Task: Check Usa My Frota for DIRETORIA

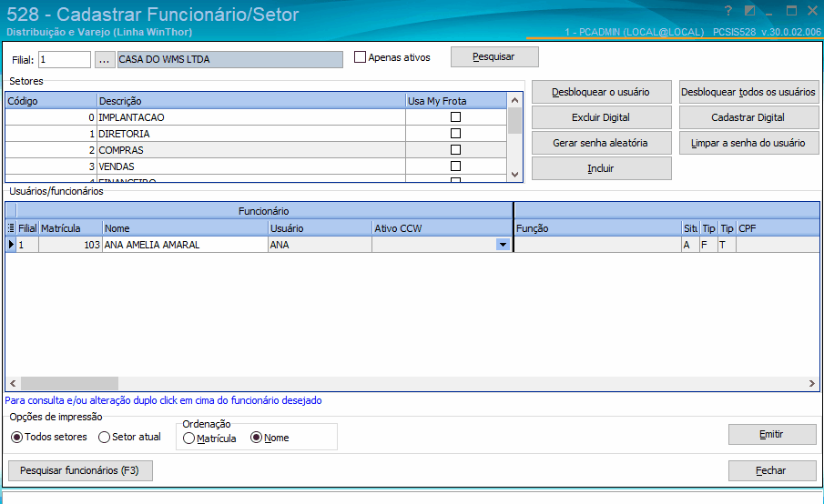Action: [x=455, y=134]
